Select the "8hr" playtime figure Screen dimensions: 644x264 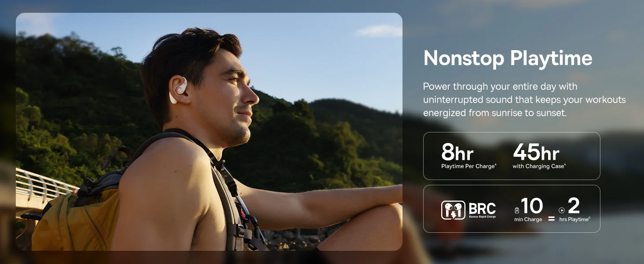(x=457, y=153)
